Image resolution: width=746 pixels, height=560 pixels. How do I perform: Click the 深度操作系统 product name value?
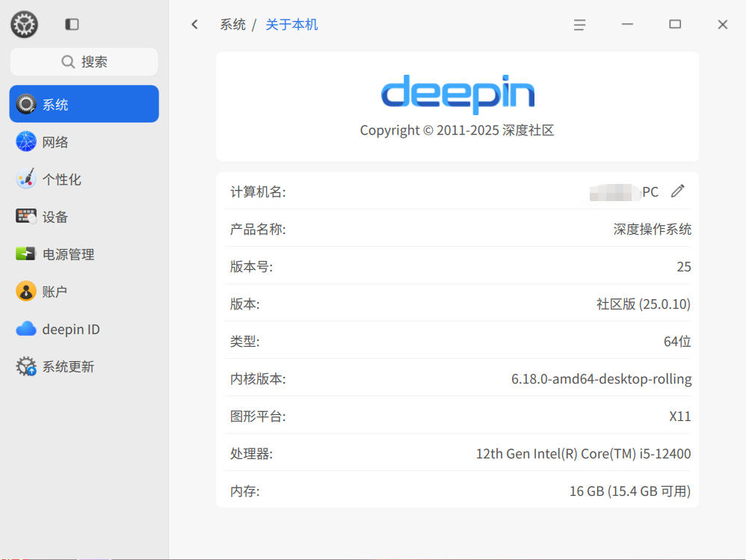[653, 230]
